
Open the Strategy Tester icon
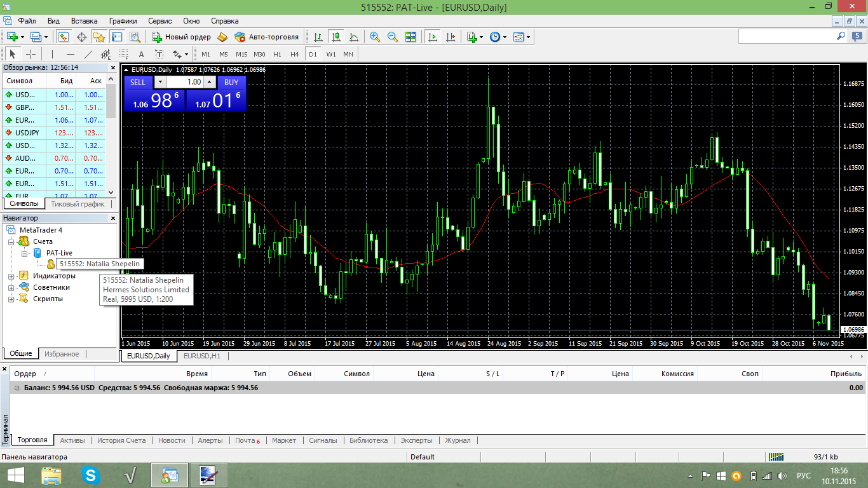point(135,37)
